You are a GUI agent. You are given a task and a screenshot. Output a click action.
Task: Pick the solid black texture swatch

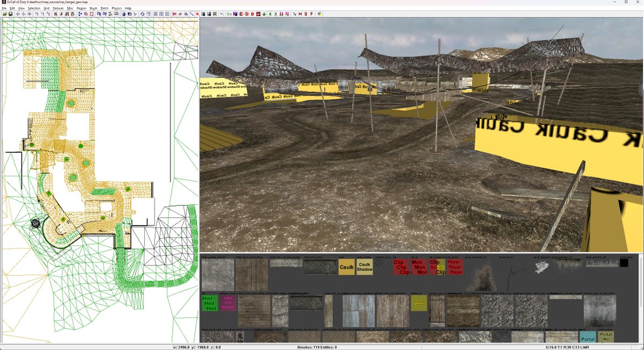coord(624,263)
